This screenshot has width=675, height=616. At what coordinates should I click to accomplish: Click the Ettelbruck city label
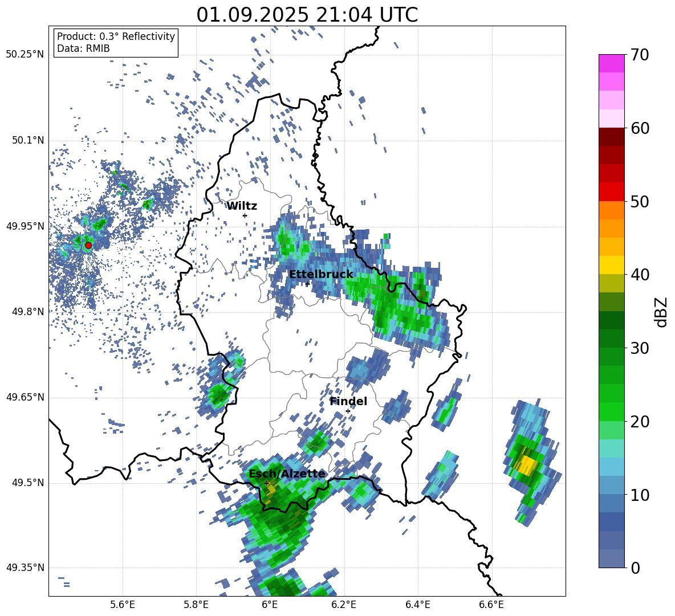(321, 274)
